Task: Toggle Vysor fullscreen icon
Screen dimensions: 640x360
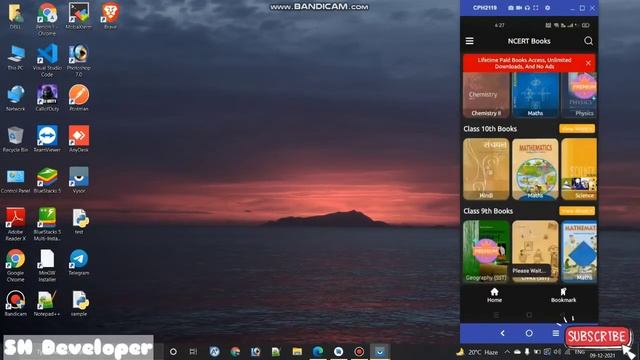Action: tap(536, 8)
